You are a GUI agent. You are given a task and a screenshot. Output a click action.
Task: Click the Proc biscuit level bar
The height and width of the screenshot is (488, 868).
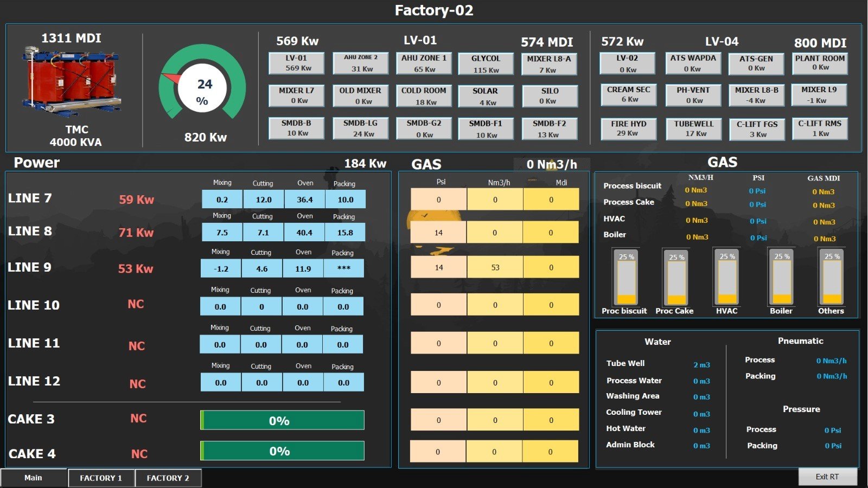626,278
